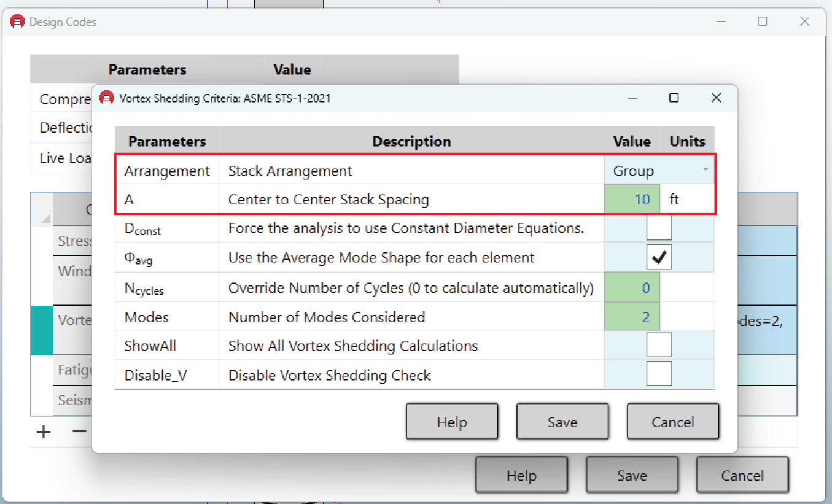This screenshot has width=832, height=504.
Task: Uncheck Use the Average Mode Shape checkbox
Action: point(659,258)
